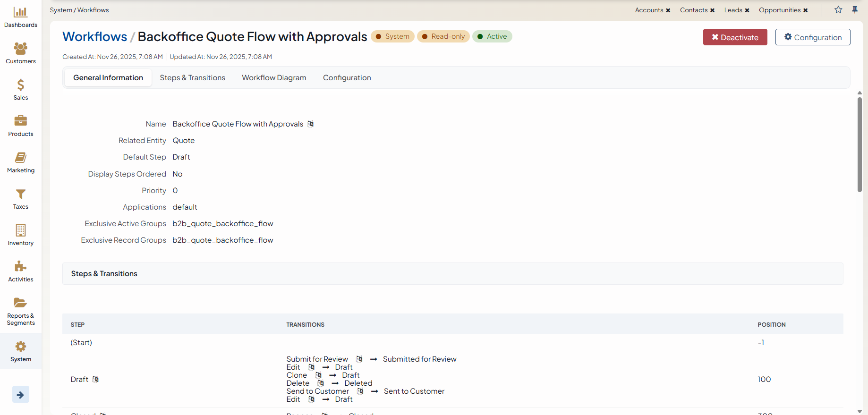Expand the sidebar with arrow button
This screenshot has height=415, width=868.
20,395
